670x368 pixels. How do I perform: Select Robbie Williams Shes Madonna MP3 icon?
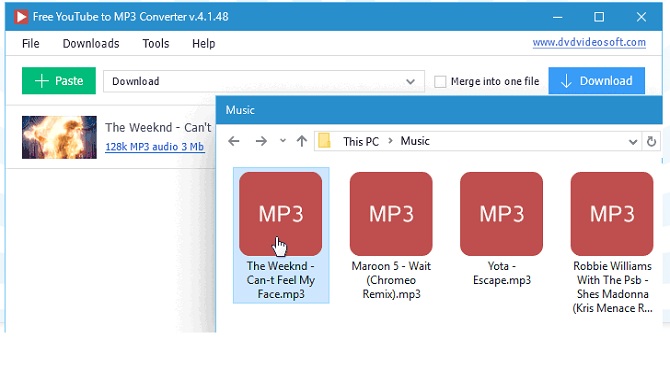(x=612, y=214)
